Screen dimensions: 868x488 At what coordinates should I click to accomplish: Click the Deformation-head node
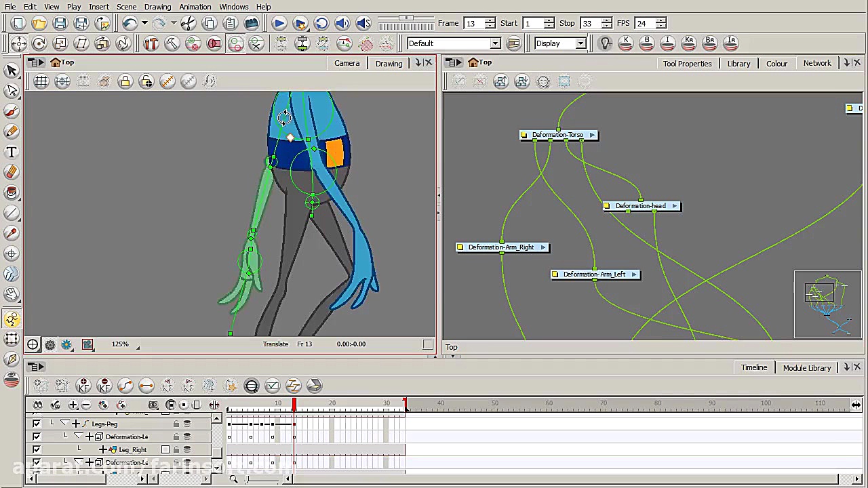641,206
